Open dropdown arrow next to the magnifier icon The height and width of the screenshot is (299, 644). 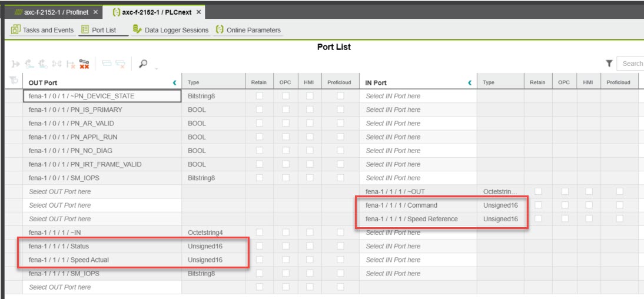coord(155,67)
